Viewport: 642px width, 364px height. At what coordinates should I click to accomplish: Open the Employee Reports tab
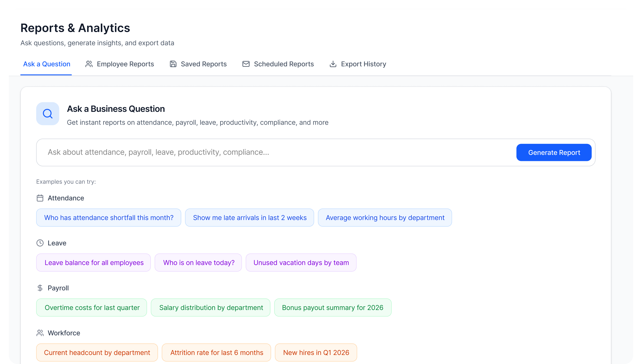[x=125, y=64]
